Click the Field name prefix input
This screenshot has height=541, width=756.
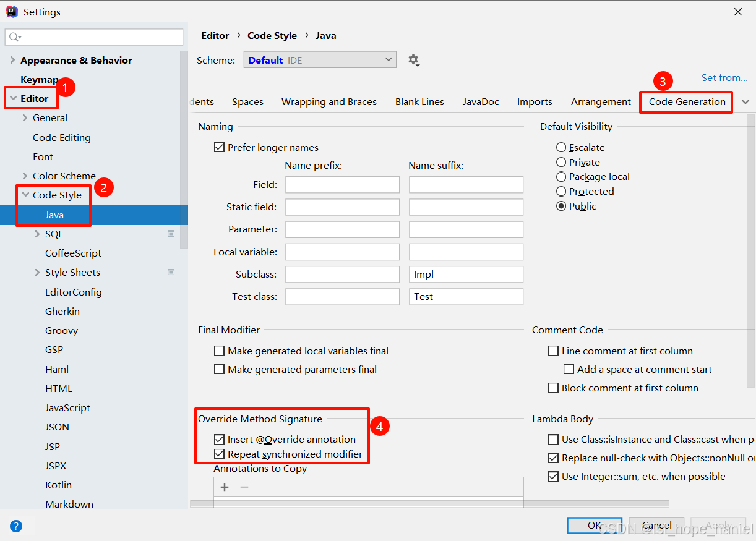(x=342, y=184)
